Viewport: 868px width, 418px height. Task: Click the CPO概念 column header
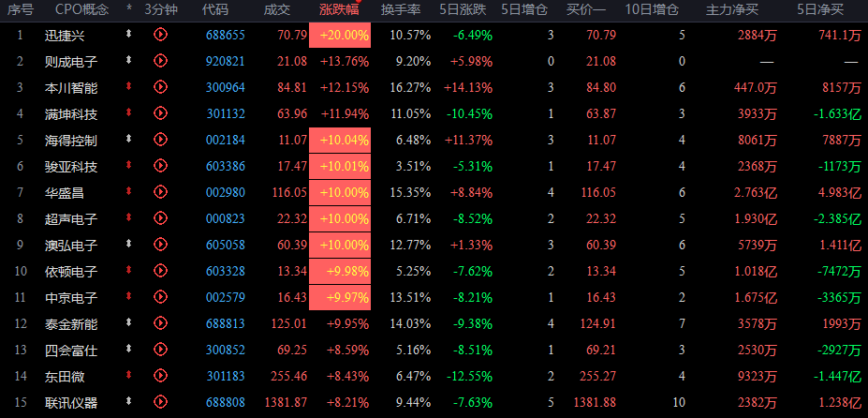[x=81, y=8]
